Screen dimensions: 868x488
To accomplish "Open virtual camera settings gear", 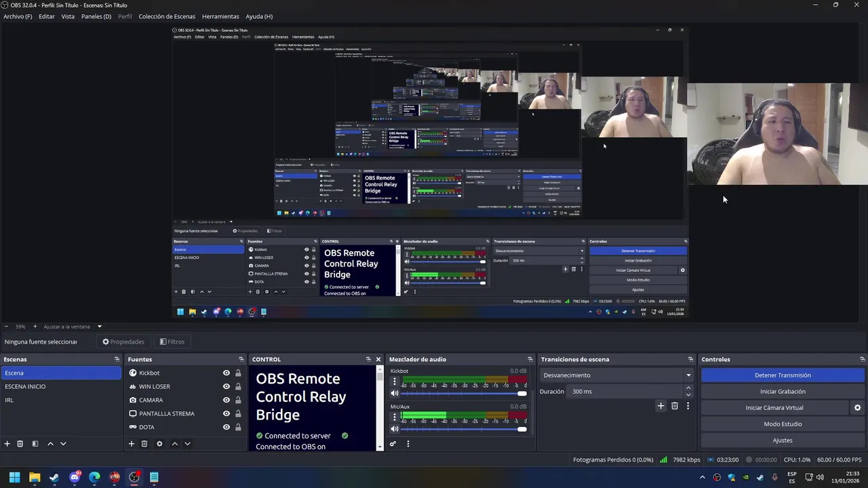I will pos(857,408).
